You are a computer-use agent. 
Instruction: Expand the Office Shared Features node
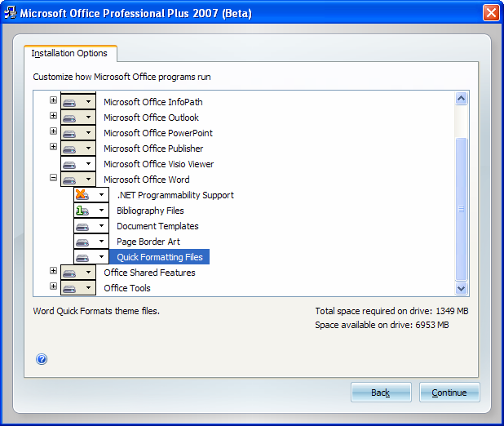(53, 271)
